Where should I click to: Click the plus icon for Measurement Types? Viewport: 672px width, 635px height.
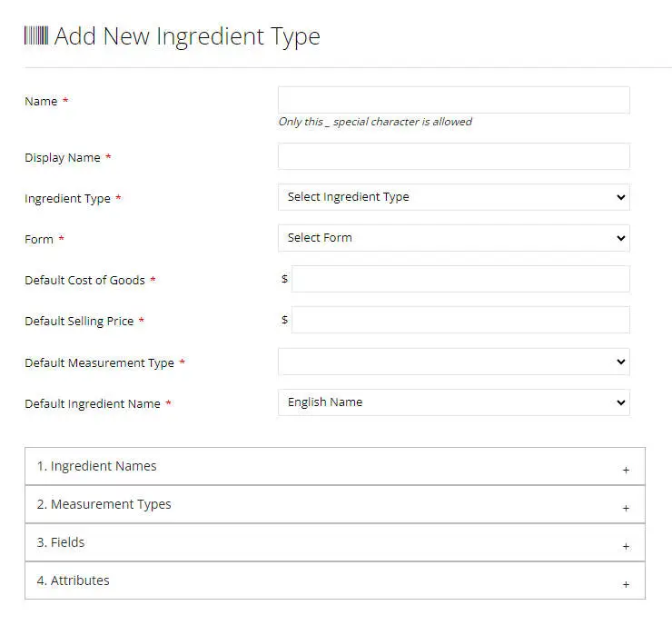626,508
